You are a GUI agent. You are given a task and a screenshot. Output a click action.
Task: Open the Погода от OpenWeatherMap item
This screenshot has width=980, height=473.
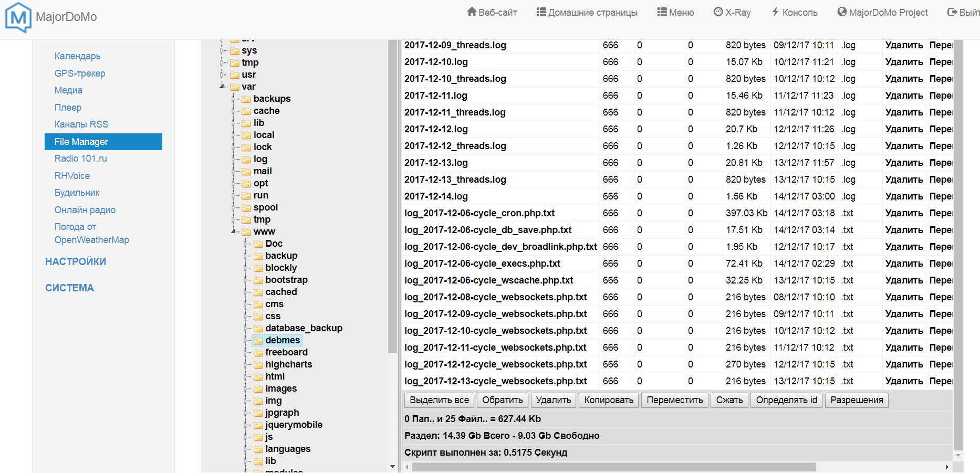[x=92, y=234]
